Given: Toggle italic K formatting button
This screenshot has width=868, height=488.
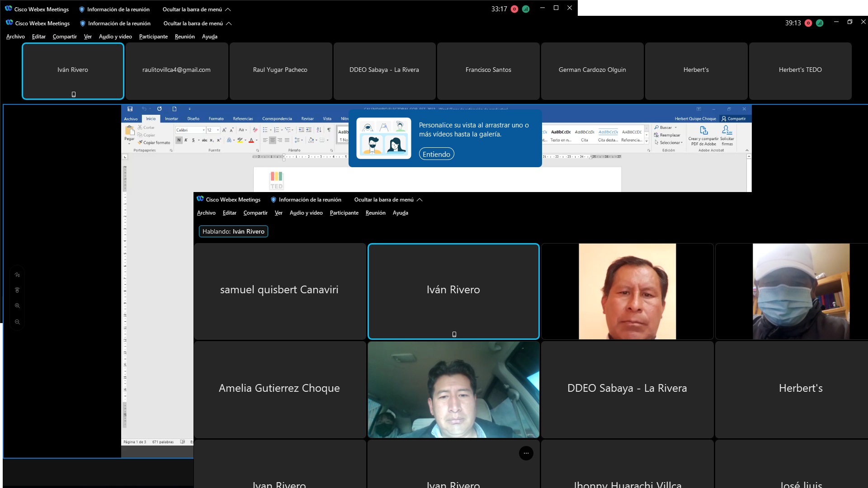Looking at the screenshot, I should pos(186,140).
